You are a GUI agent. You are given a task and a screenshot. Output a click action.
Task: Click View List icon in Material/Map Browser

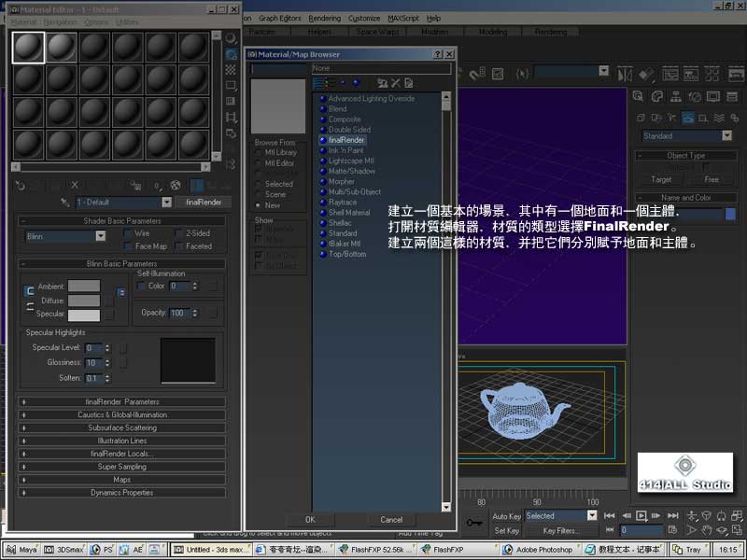pyautogui.click(x=318, y=83)
